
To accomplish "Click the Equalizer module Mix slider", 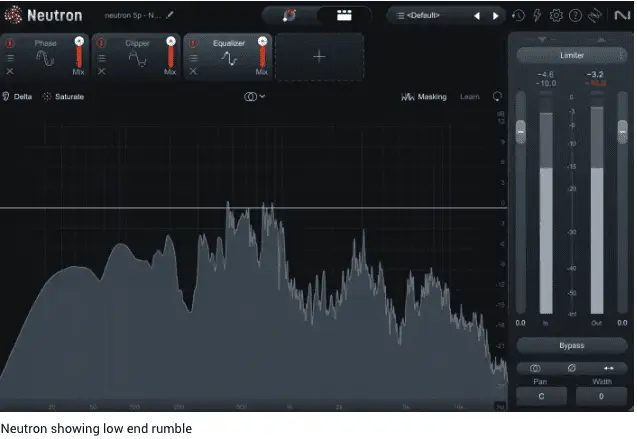I will tap(262, 53).
